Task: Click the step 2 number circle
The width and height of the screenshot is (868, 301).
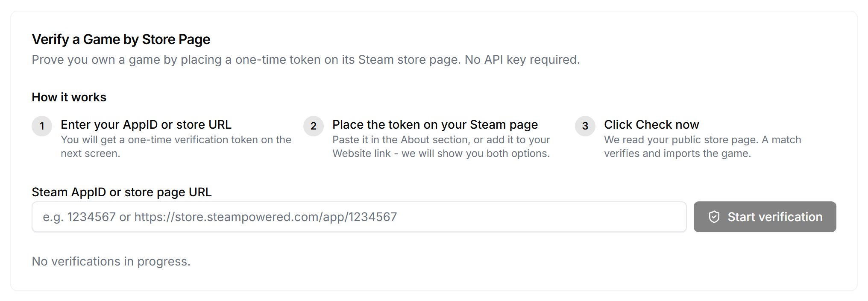Action: pos(314,126)
